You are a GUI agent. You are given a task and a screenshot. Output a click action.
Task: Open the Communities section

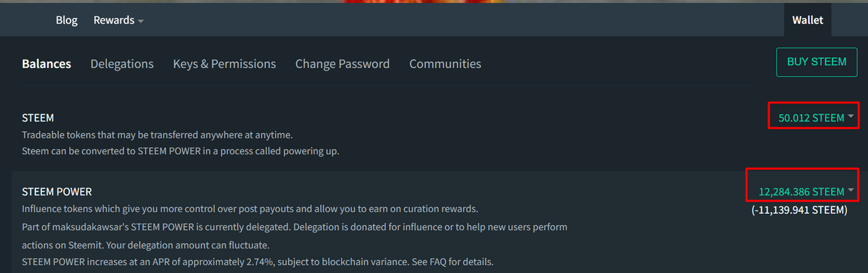point(445,64)
